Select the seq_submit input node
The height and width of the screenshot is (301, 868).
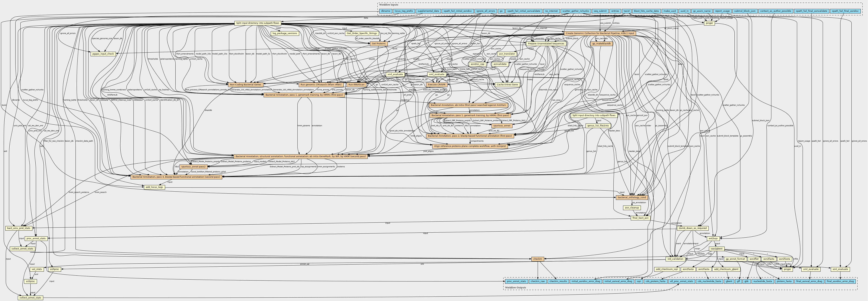[x=600, y=11]
